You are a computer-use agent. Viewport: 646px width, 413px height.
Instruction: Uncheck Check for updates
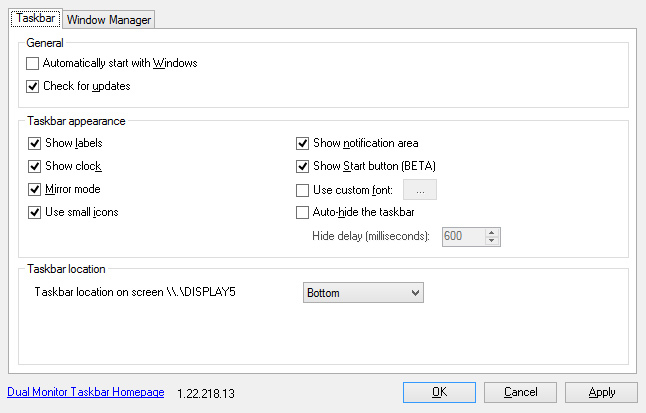33,87
